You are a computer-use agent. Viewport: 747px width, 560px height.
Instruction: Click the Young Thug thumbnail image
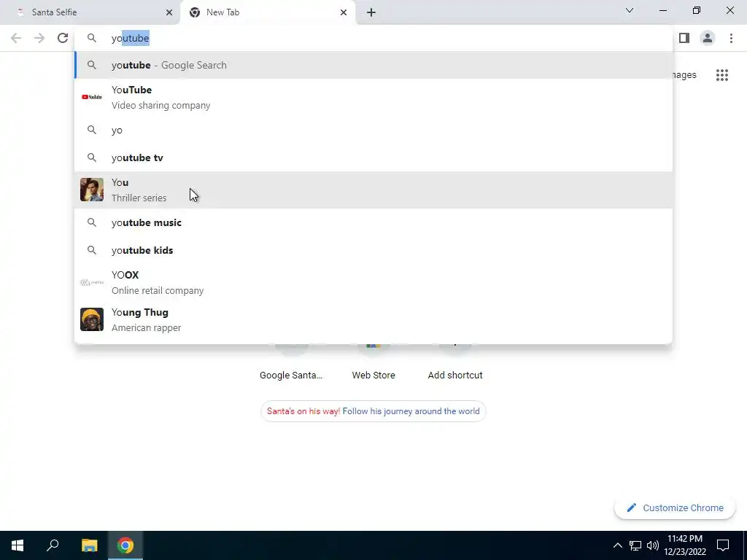tap(91, 319)
